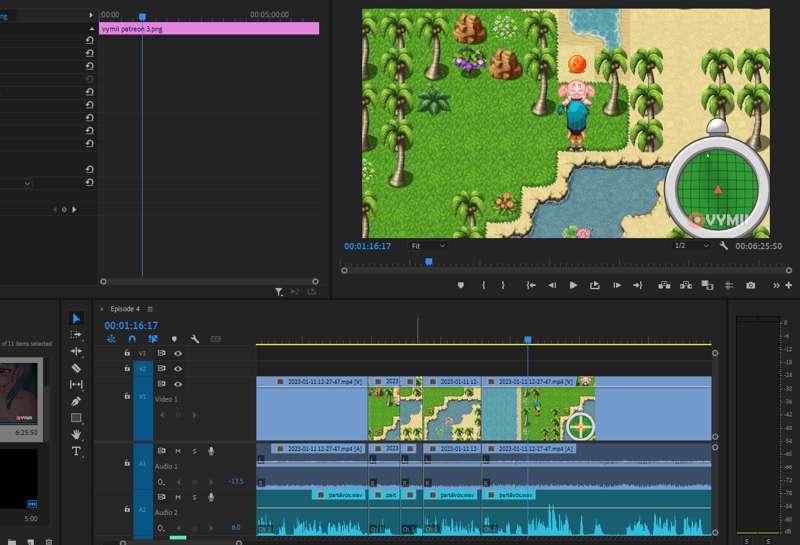Screen dimensions: 800x545
Task: Toggle Snap in timeline
Action: pyautogui.click(x=132, y=339)
